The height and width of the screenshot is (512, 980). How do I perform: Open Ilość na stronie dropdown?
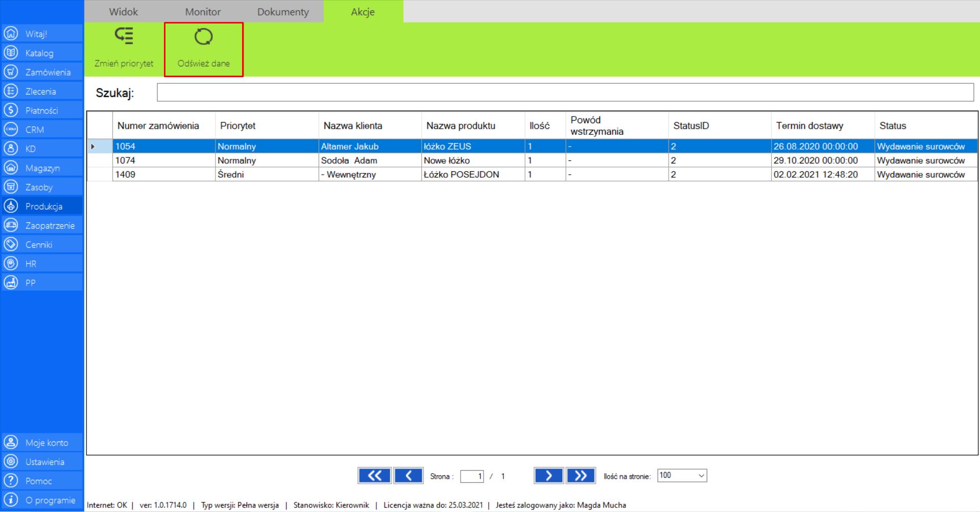tap(682, 476)
